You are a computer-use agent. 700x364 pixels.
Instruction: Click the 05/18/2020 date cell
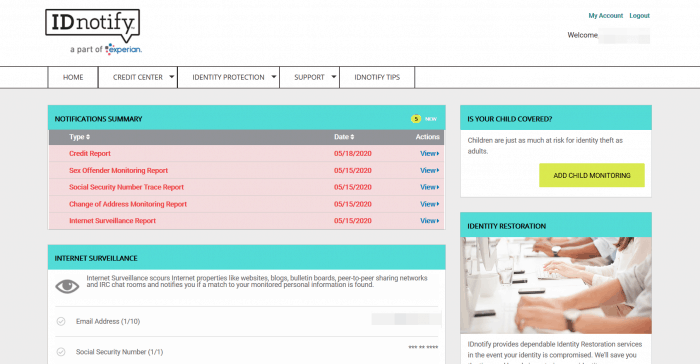coord(353,154)
